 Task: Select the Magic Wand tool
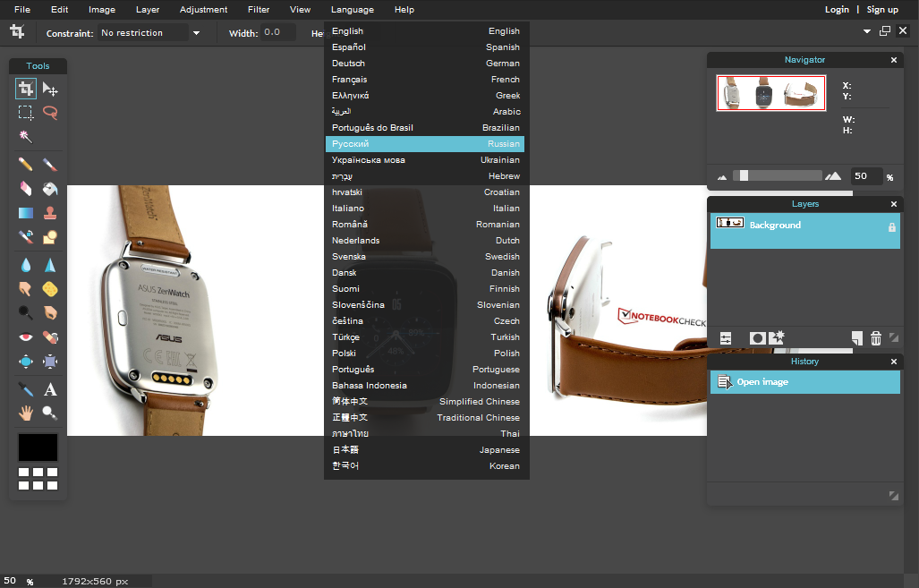(x=26, y=137)
